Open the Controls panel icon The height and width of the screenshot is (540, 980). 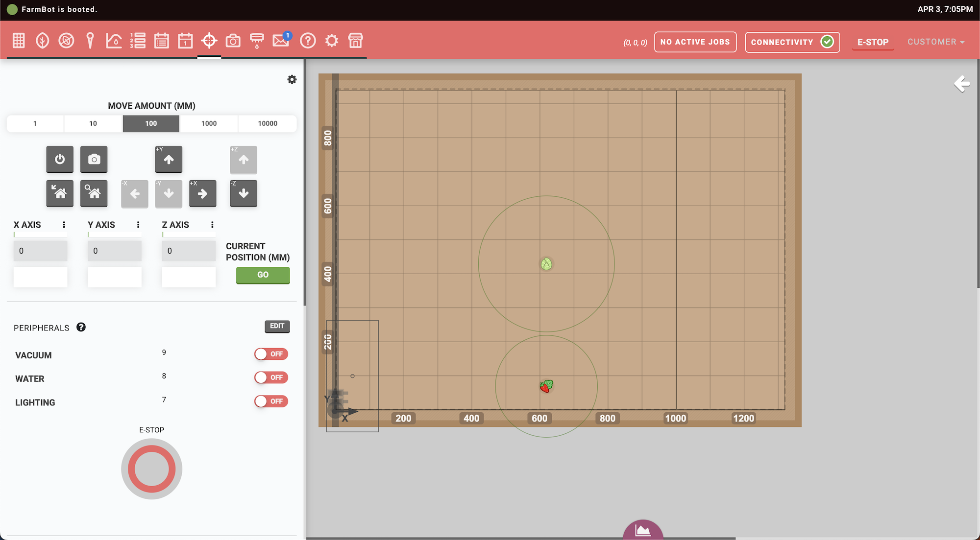tap(210, 41)
